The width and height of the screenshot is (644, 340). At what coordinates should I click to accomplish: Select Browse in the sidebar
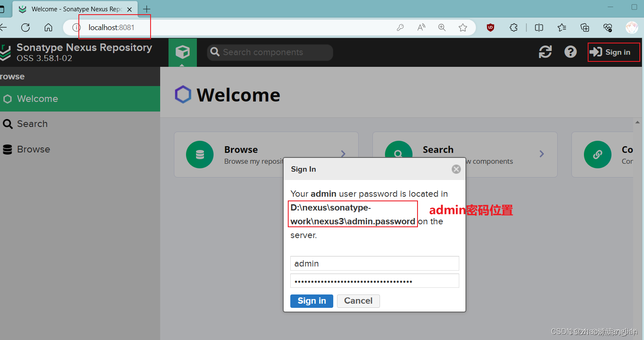click(x=80, y=150)
